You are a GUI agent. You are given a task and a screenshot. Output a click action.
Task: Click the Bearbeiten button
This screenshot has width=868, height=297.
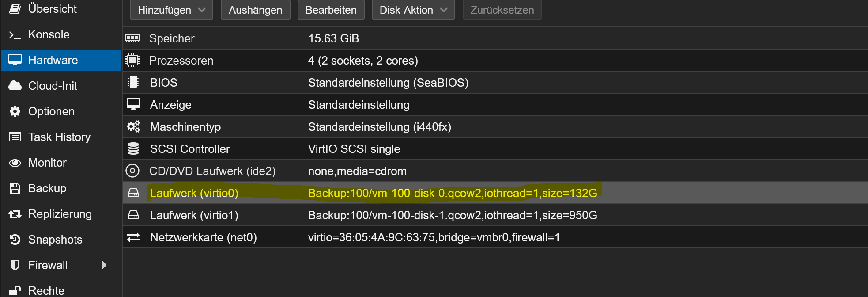click(331, 10)
